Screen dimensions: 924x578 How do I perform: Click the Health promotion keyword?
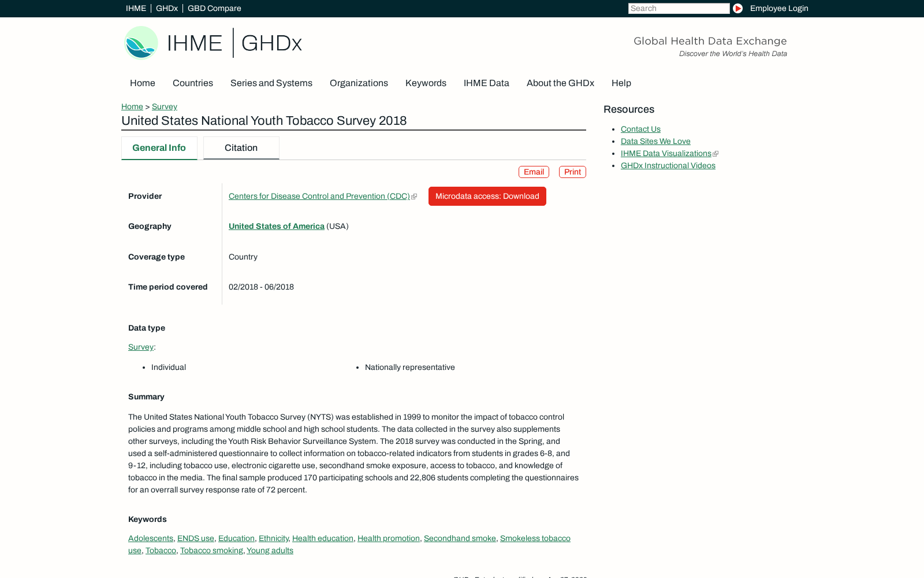coord(389,538)
